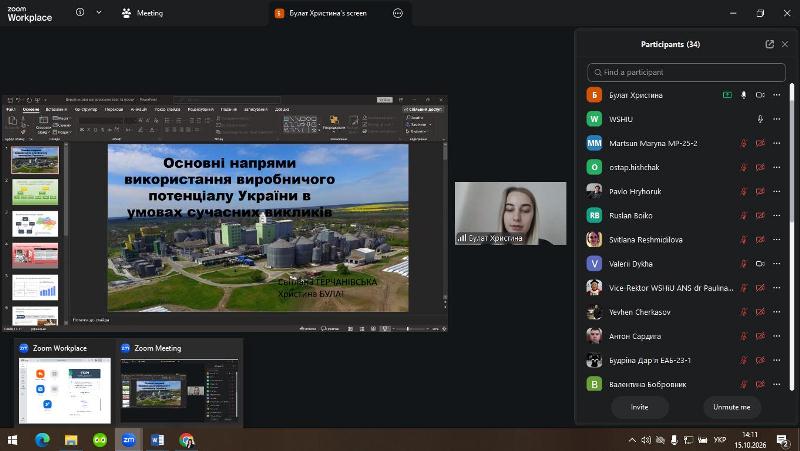Click the green screen-sharing icon for Булат Христина

727,95
